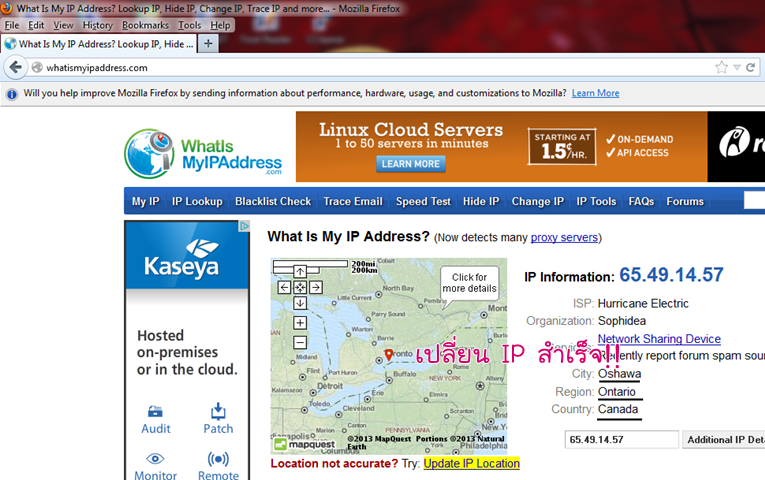Screen dimensions: 765x480
Task: Click the info icon in notification bar
Action: coord(12,94)
